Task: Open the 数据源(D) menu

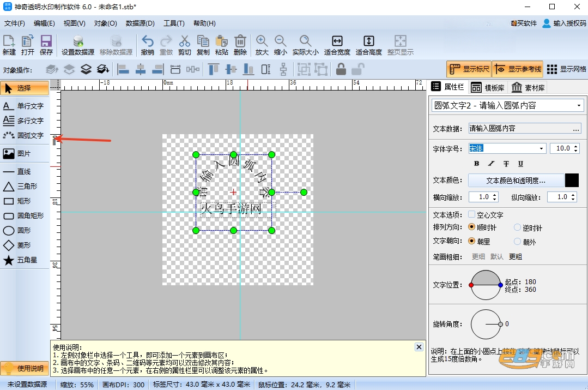Action: tap(140, 23)
